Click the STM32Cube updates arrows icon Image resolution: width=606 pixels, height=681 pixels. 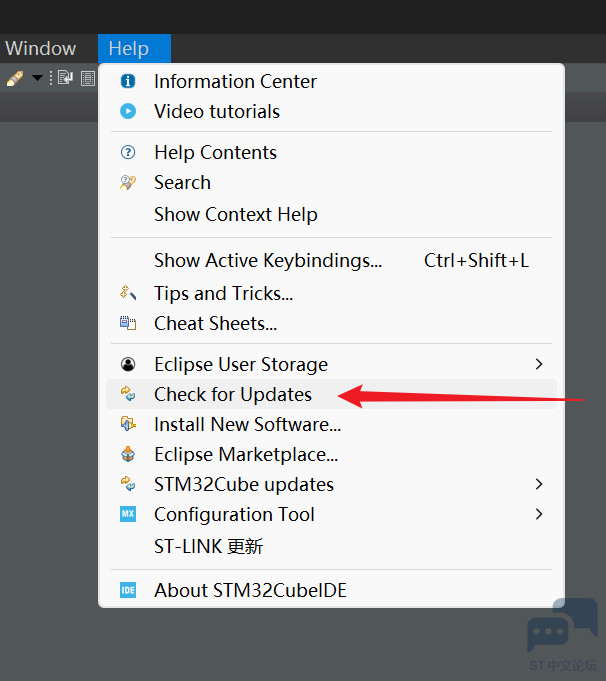tap(128, 484)
